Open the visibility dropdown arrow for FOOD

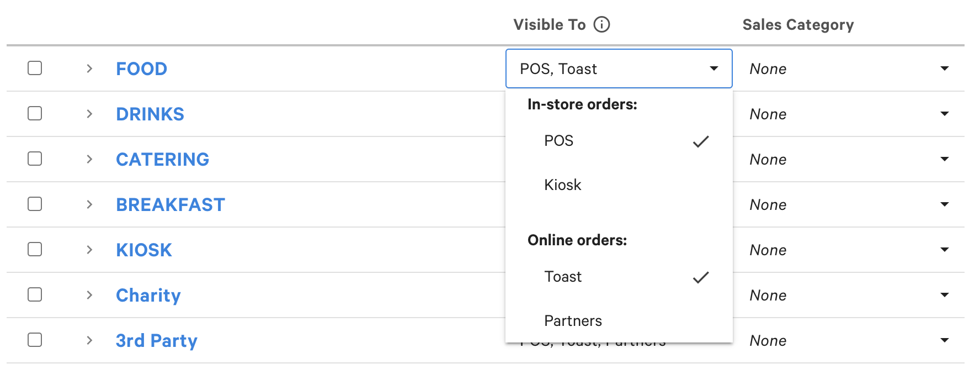[x=714, y=68]
